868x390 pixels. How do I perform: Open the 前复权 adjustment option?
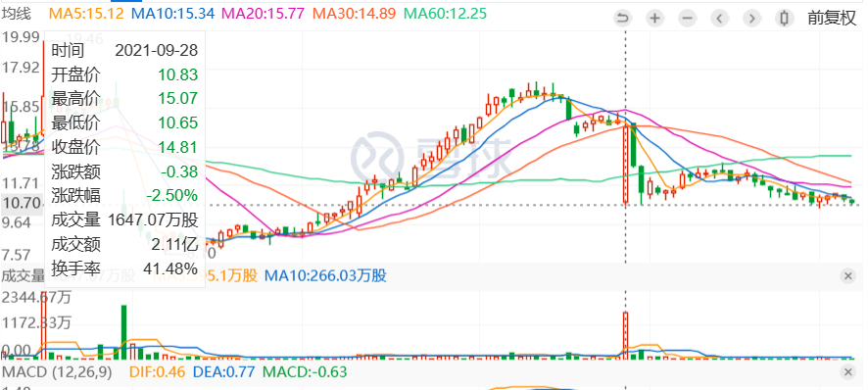click(832, 19)
